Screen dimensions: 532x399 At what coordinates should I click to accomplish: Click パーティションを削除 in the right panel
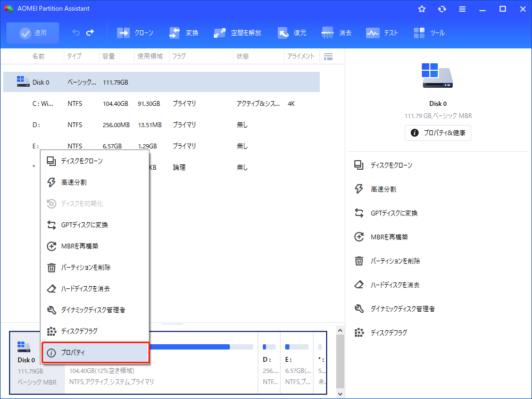[387, 261]
